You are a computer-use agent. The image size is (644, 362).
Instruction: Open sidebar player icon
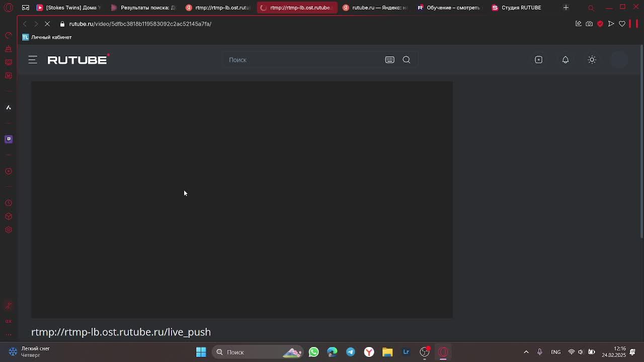click(9, 171)
